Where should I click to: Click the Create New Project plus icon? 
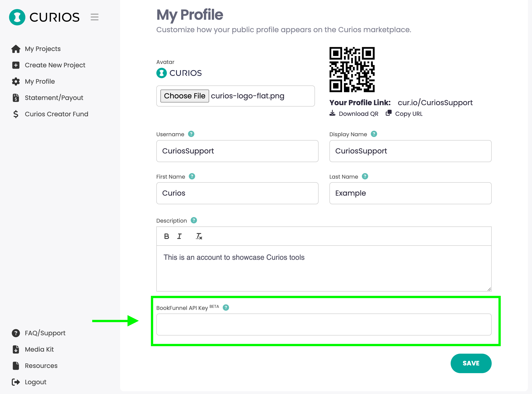point(16,65)
